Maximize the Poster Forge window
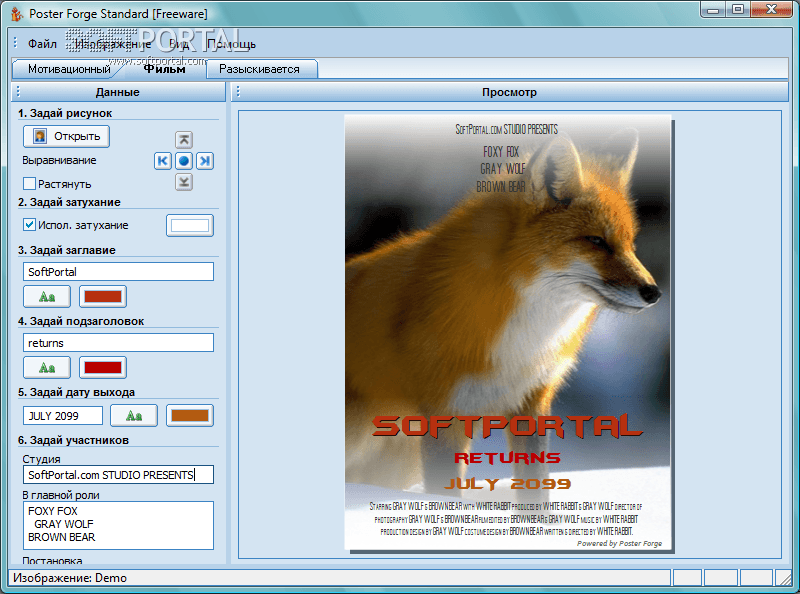The image size is (800, 594). coord(738,10)
